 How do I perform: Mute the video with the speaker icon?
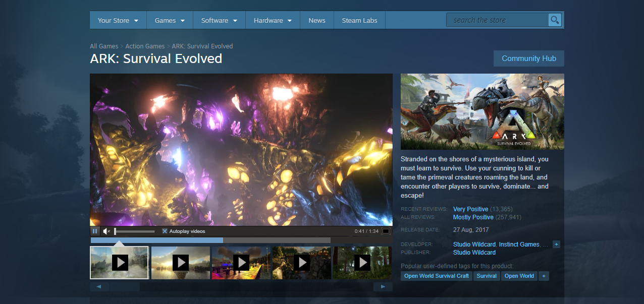tap(106, 231)
